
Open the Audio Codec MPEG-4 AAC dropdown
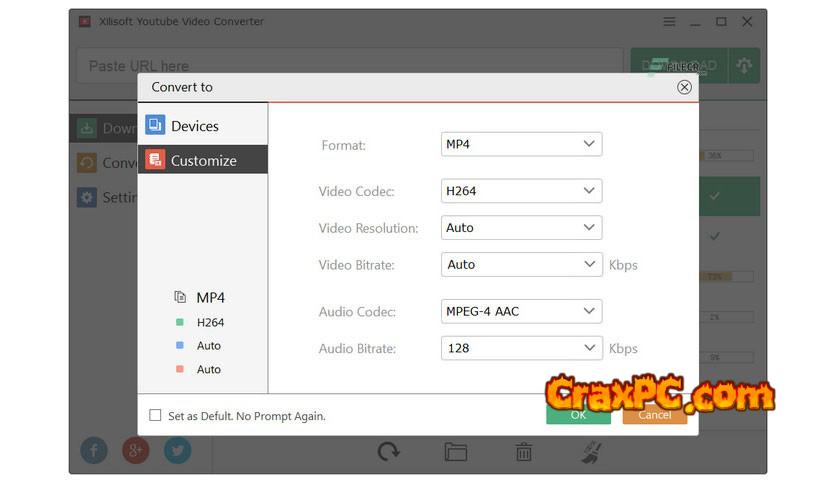pyautogui.click(x=521, y=311)
